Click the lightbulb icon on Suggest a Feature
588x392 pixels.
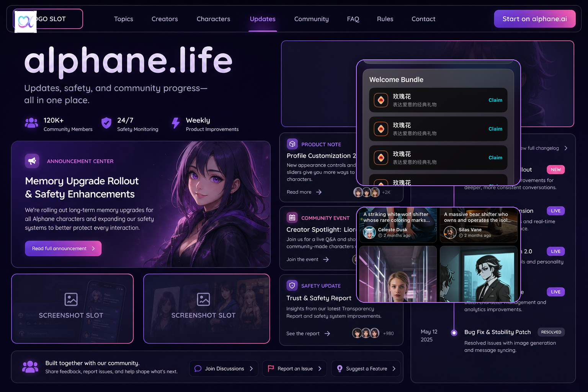[340, 368]
